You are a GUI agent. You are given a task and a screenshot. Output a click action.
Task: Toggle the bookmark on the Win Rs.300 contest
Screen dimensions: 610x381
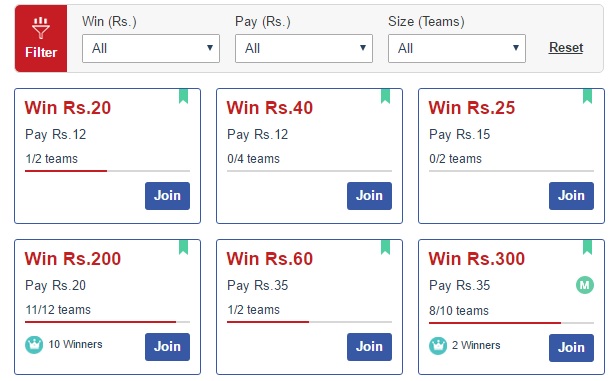pos(587,247)
